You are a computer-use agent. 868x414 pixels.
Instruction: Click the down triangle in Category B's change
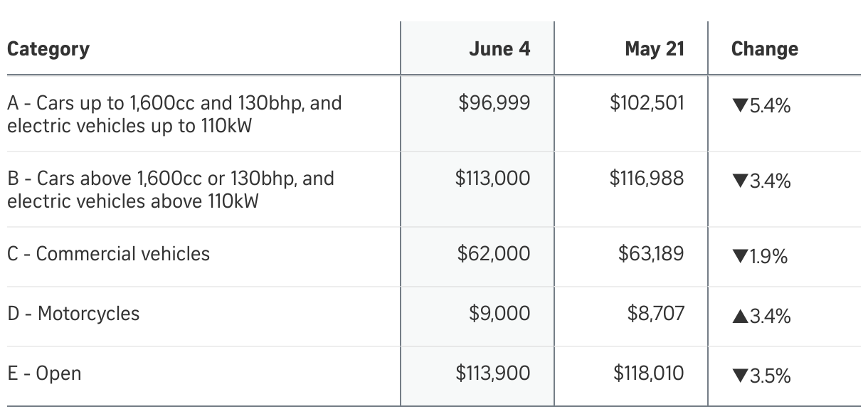coord(739,182)
